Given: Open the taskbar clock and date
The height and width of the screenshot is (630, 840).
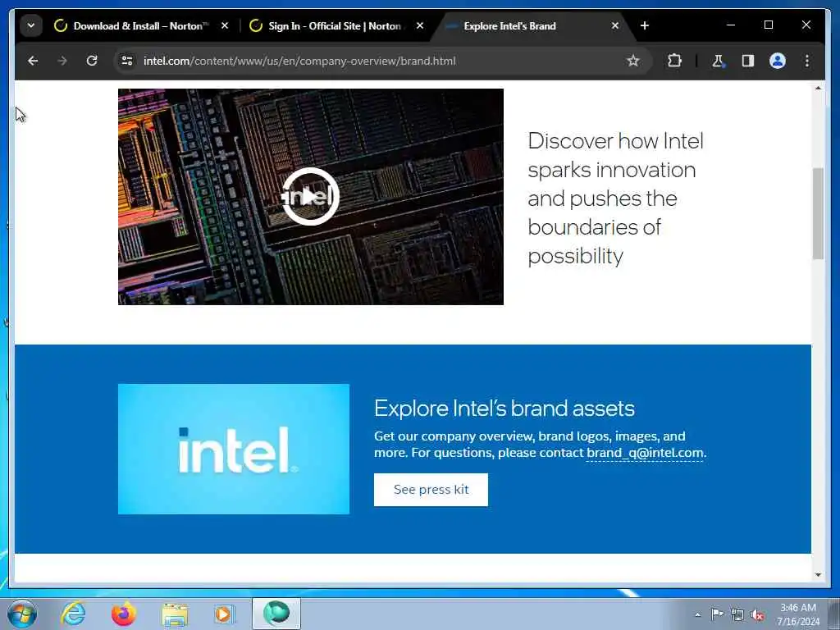Looking at the screenshot, I should point(798,614).
